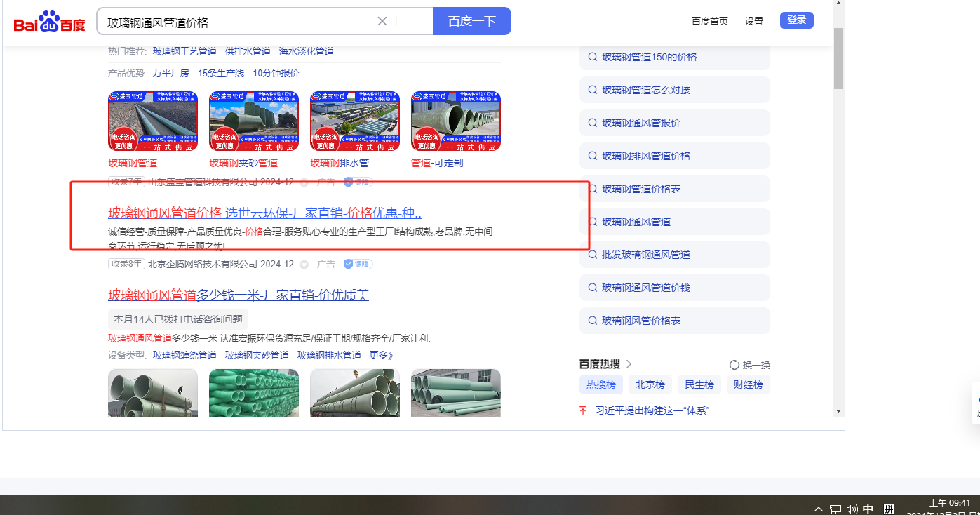Open the first pipe photo under 设备类型
Image resolution: width=980 pixels, height=515 pixels.
coord(153,393)
